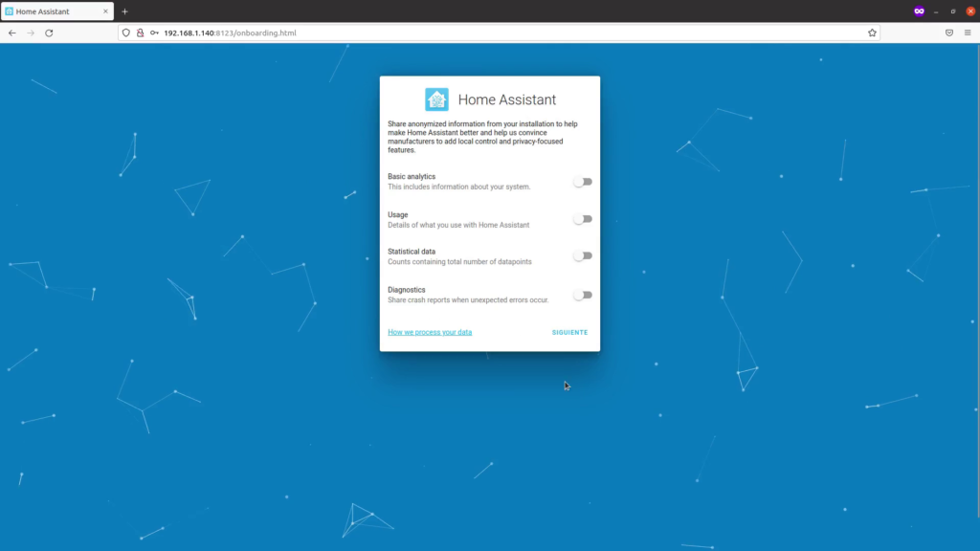The height and width of the screenshot is (551, 980).
Task: Bookmark the page with the star icon
Action: [872, 32]
